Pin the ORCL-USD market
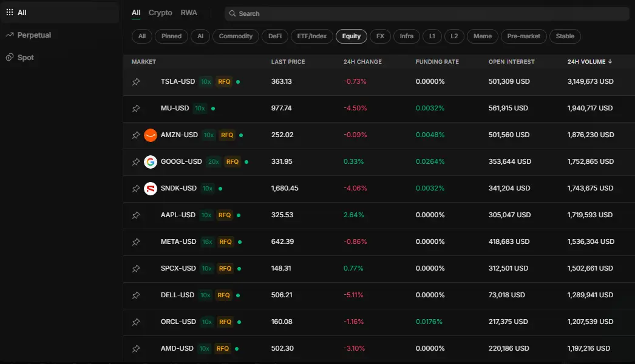Viewport: 635px width, 364px height. click(136, 322)
